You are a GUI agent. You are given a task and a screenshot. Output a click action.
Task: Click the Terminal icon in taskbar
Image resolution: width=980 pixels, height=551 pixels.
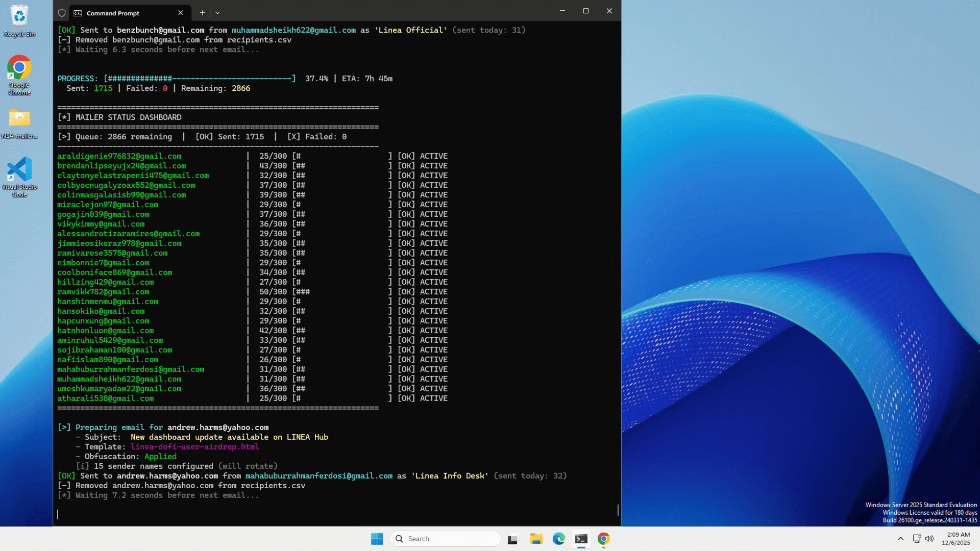[x=581, y=539]
